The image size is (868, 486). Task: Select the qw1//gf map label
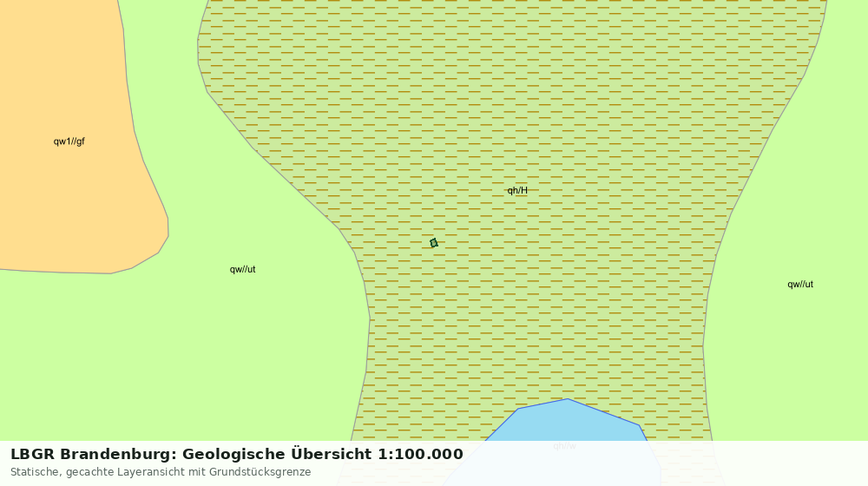[69, 141]
